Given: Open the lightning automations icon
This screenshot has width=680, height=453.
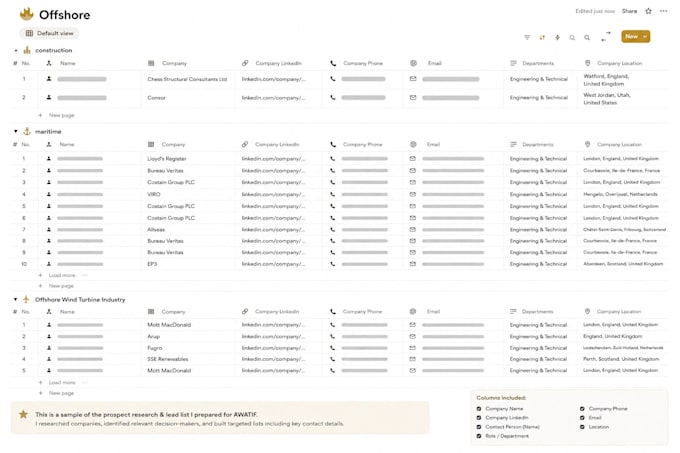Looking at the screenshot, I should click(x=557, y=37).
